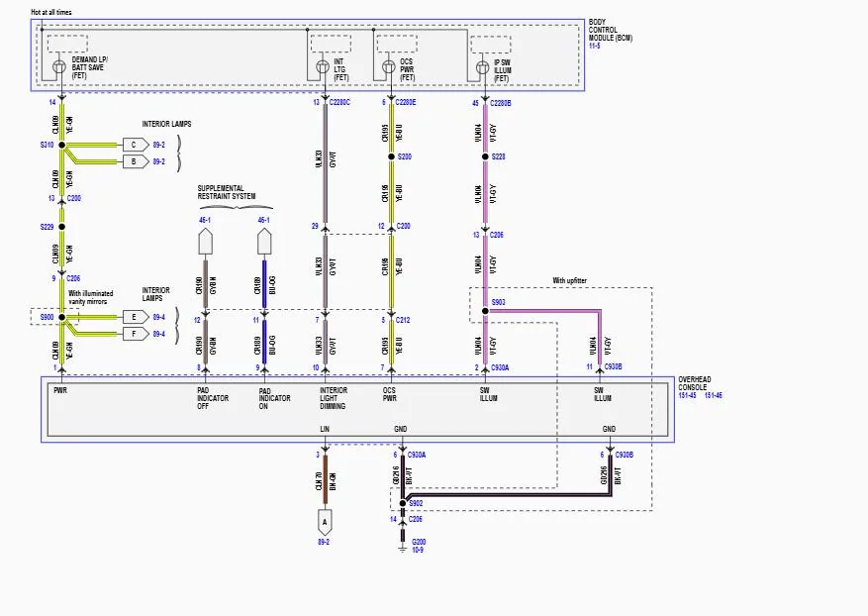Click the G200 ground symbol
The image size is (868, 616).
pyautogui.click(x=403, y=548)
